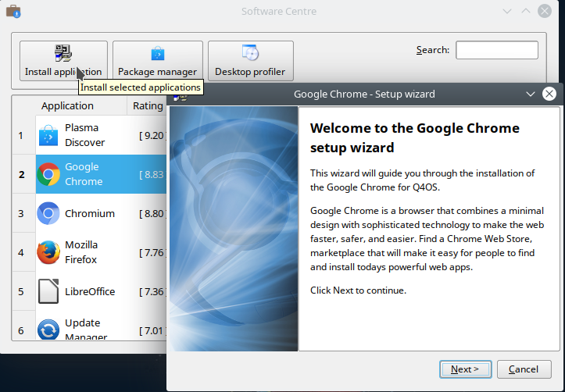Click the Install application toolbar button
565x392 pixels.
point(63,61)
